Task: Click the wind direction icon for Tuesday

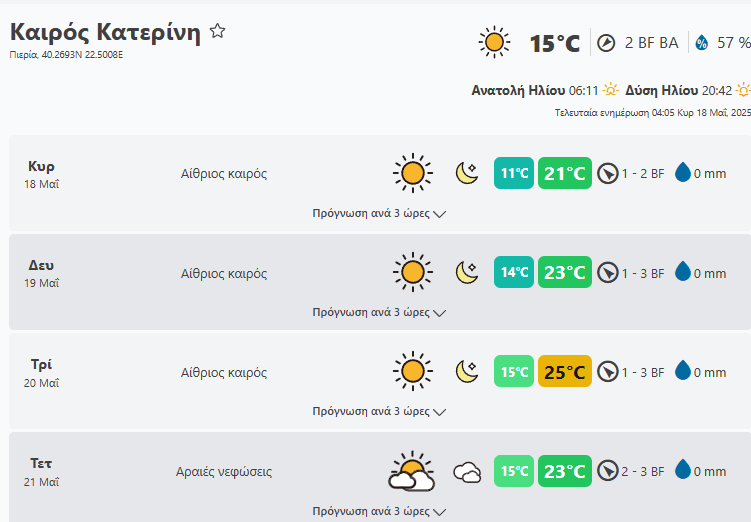Action: click(x=607, y=372)
